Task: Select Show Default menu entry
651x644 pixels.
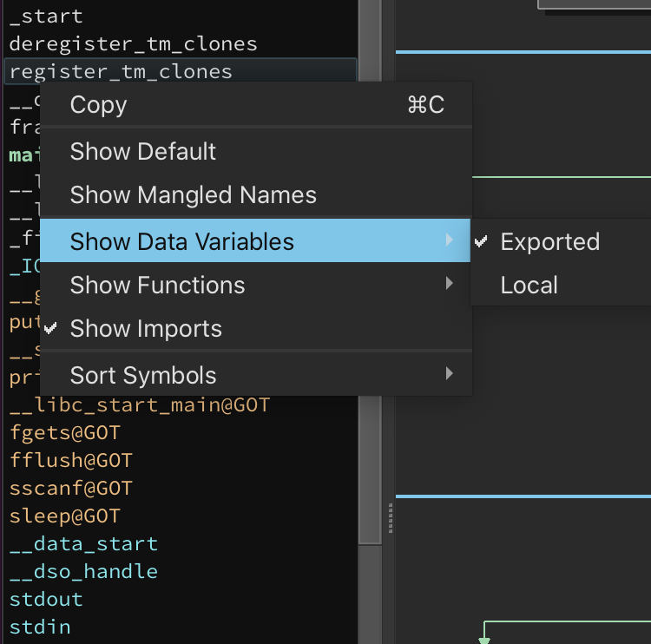Action: click(x=256, y=151)
